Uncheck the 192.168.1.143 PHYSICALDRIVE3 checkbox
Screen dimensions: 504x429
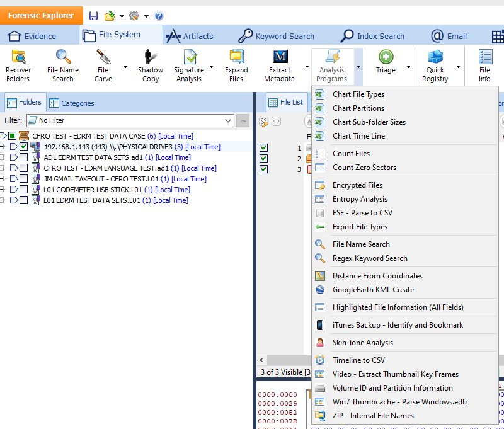coord(23,147)
